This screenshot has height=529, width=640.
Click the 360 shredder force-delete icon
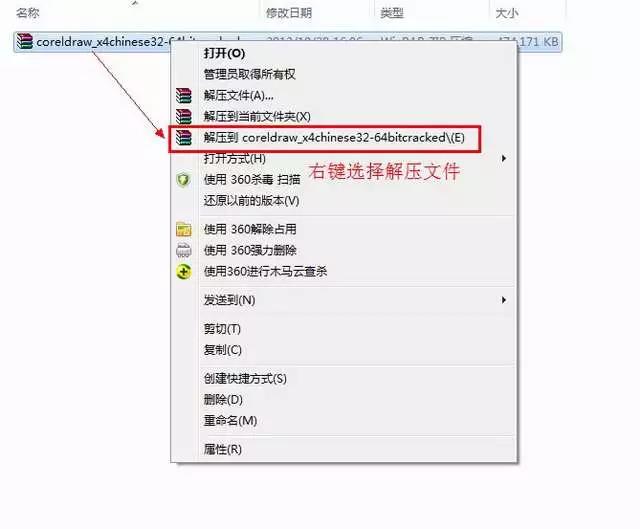pos(184,250)
